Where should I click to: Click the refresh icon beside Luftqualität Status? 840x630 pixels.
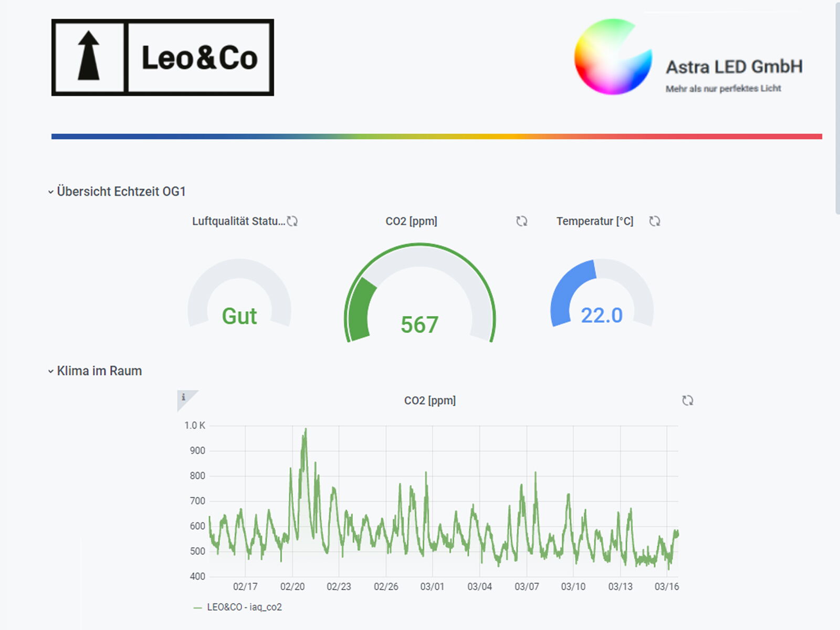(x=292, y=222)
